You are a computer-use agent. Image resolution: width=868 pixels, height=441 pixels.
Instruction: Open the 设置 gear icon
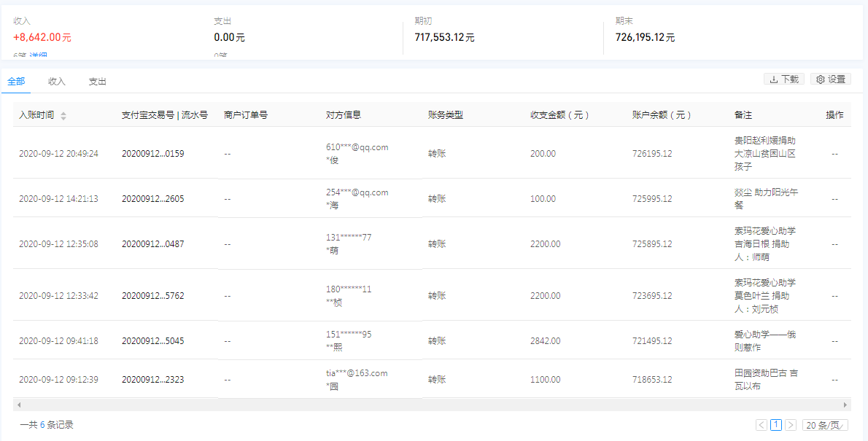coord(821,79)
